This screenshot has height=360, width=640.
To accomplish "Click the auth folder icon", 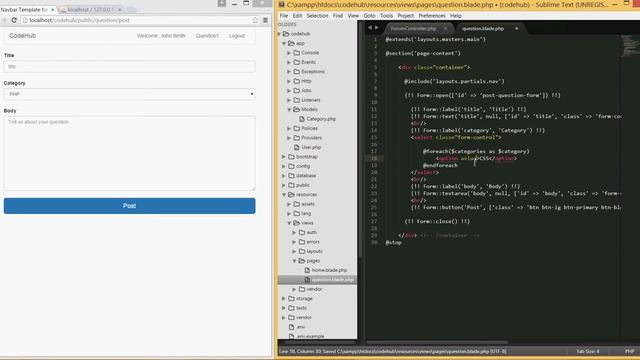I will [302, 232].
